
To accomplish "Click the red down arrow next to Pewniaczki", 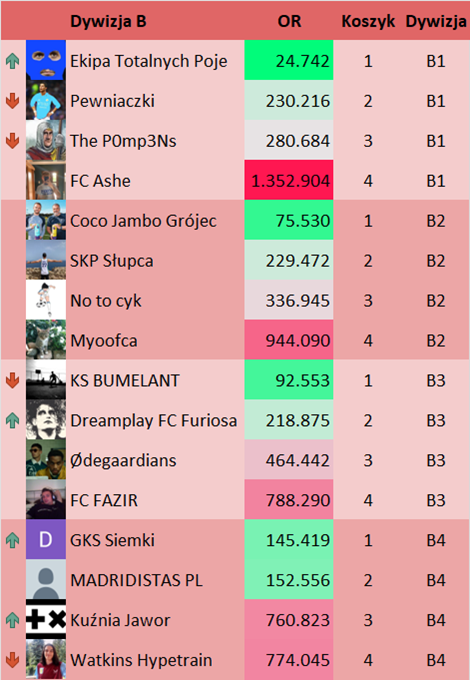I will click(x=13, y=101).
